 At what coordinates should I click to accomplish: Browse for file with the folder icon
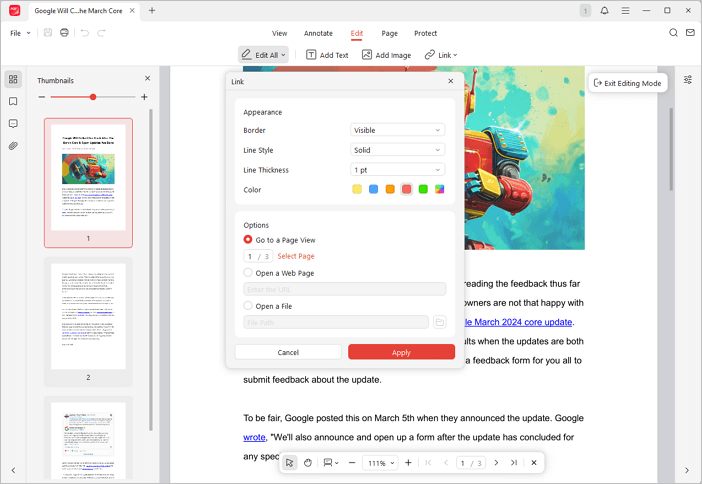click(x=440, y=322)
